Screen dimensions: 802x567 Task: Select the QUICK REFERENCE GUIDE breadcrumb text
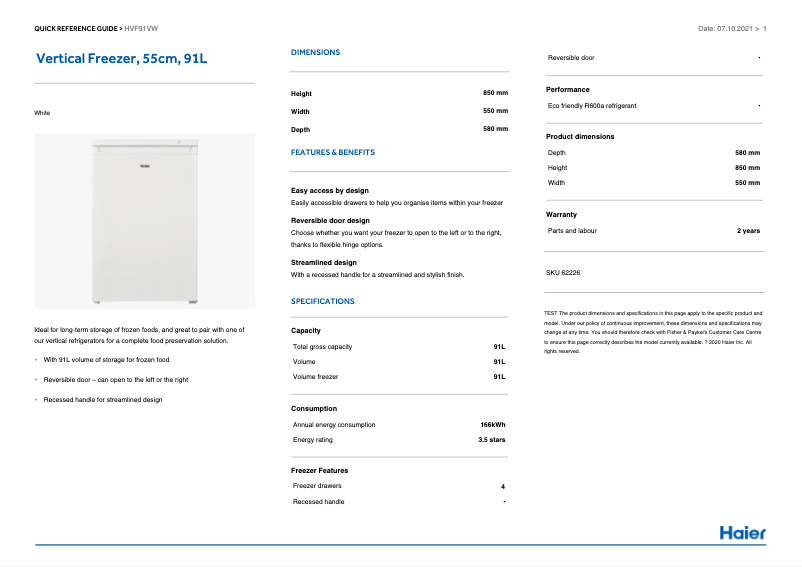77,28
